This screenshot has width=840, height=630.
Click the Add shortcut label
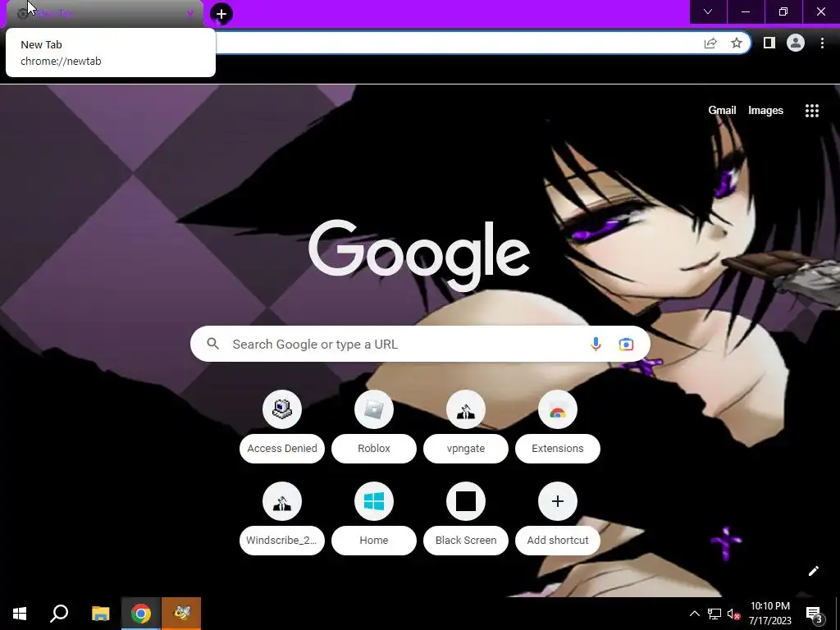tap(558, 540)
